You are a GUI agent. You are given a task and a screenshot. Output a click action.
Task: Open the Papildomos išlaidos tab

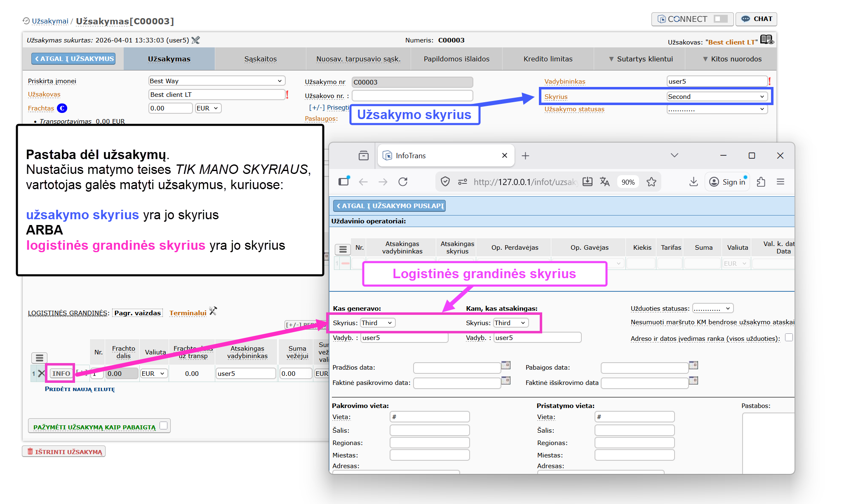pyautogui.click(x=456, y=59)
